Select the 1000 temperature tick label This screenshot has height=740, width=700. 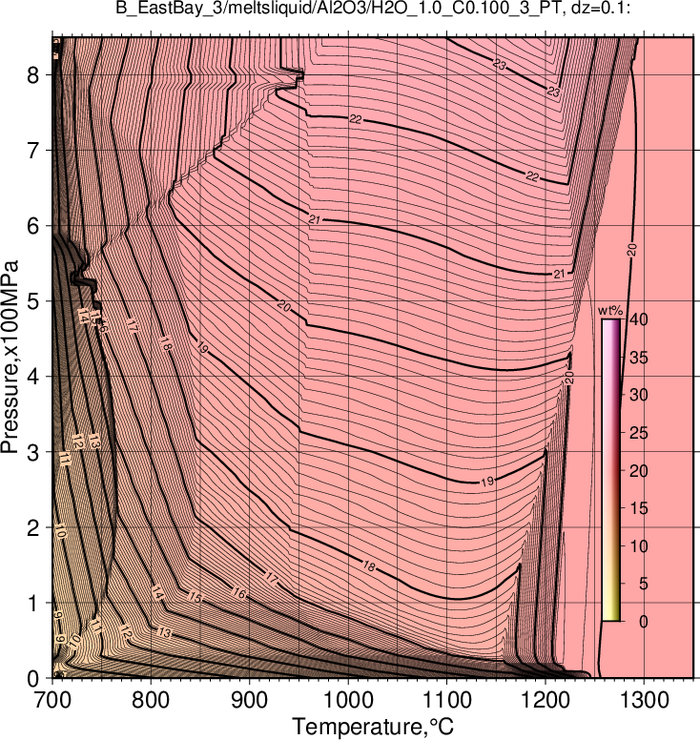348,700
